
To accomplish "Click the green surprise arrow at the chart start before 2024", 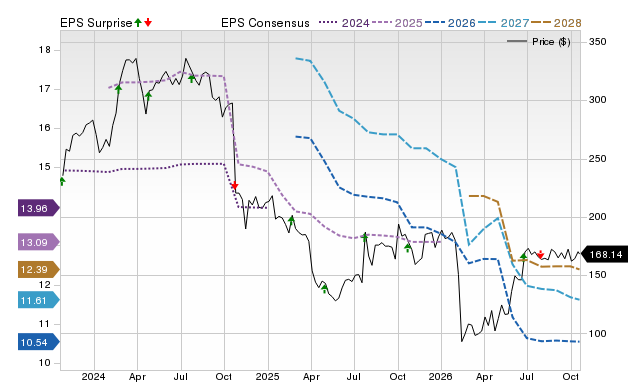I will (62, 182).
